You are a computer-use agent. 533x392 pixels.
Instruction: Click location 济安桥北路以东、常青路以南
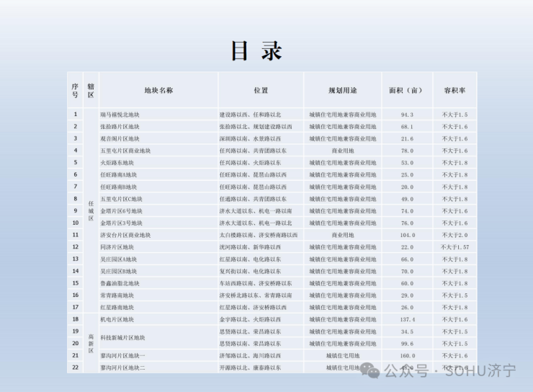click(256, 295)
